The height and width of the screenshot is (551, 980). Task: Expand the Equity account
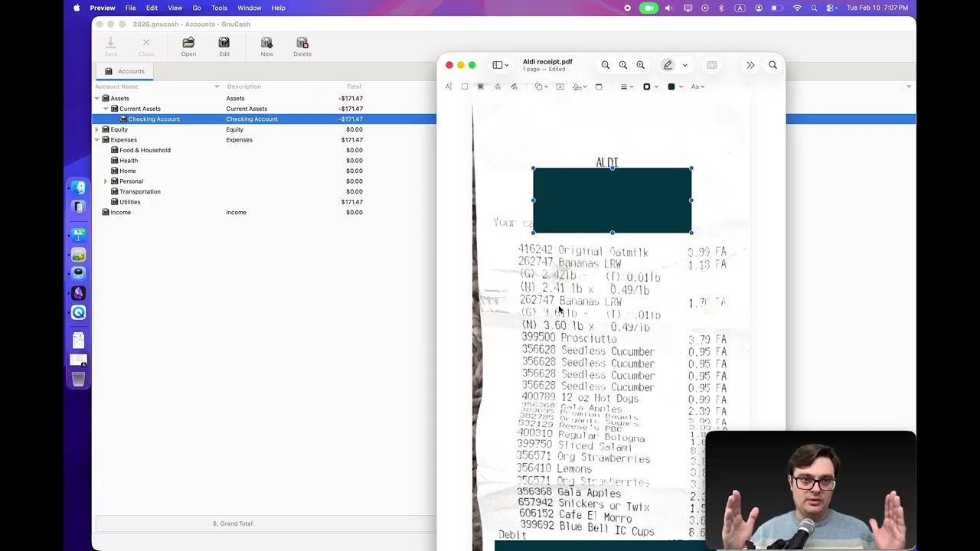[97, 129]
